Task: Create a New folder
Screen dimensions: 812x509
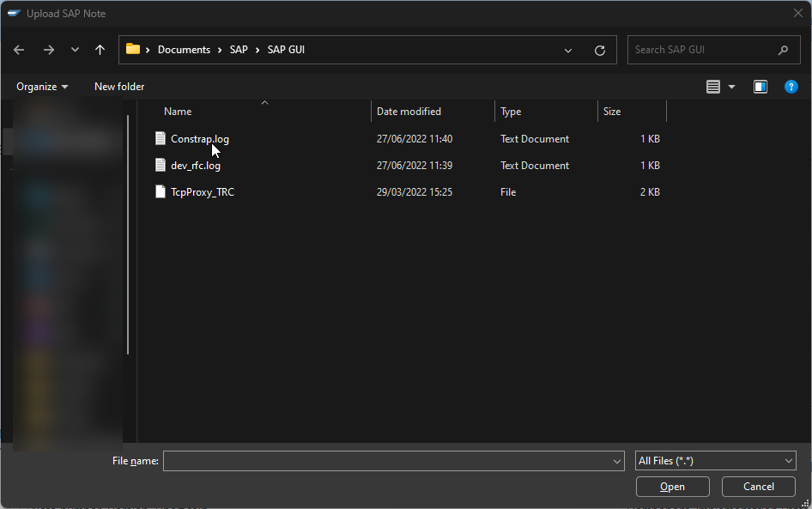Action: (x=119, y=87)
